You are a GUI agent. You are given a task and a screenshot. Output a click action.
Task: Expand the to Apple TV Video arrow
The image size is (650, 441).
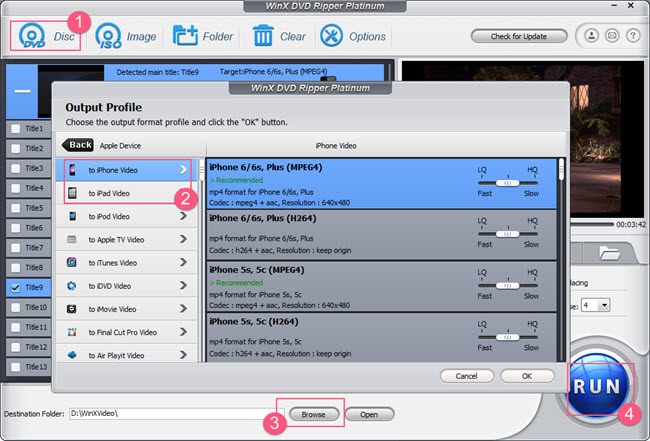coord(183,239)
